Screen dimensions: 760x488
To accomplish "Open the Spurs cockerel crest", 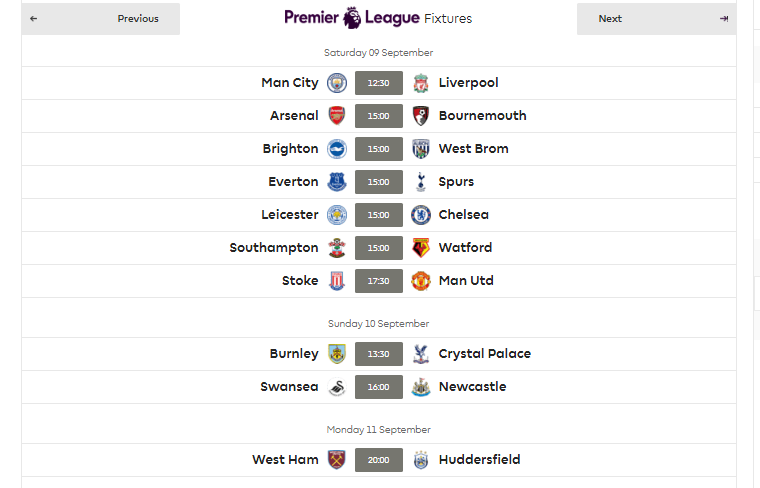I will pyautogui.click(x=421, y=182).
